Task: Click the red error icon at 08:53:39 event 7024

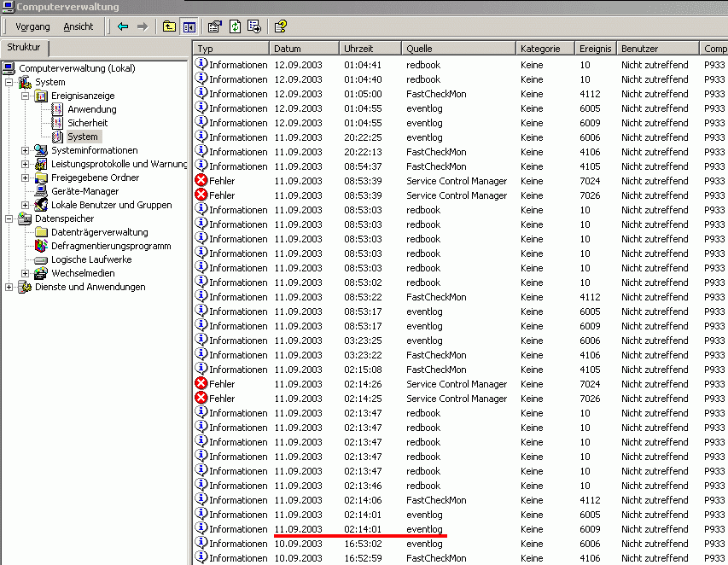Action: coord(201,181)
